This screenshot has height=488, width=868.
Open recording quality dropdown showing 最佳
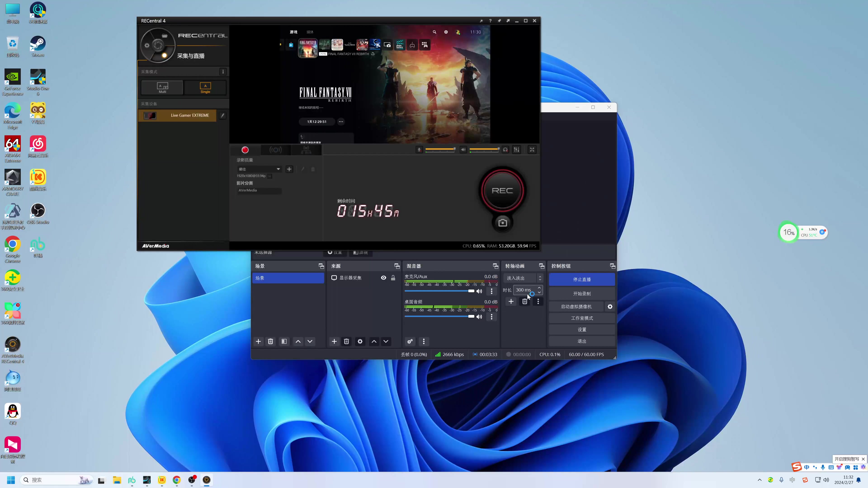pos(259,169)
